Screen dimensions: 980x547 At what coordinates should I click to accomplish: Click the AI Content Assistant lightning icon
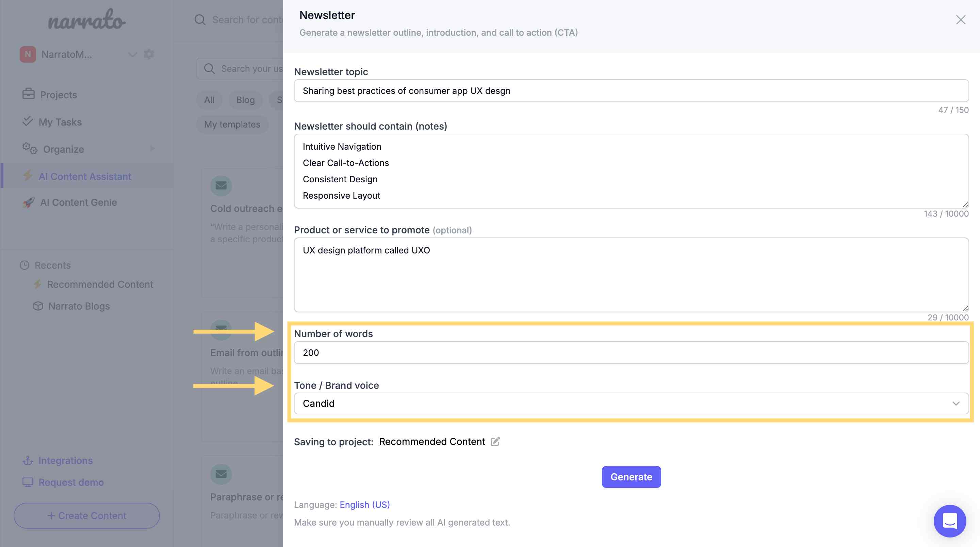[28, 176]
